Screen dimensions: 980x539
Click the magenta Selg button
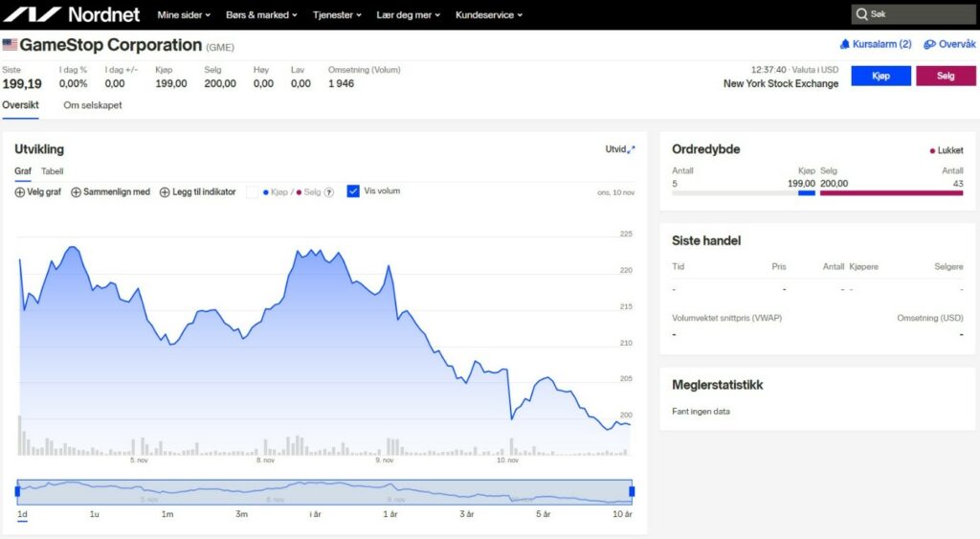946,76
